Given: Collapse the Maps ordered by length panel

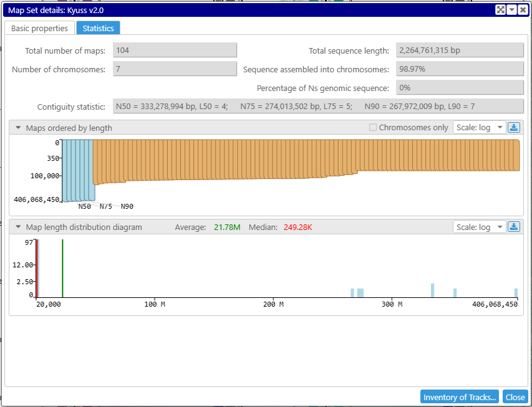Looking at the screenshot, I should 18,128.
